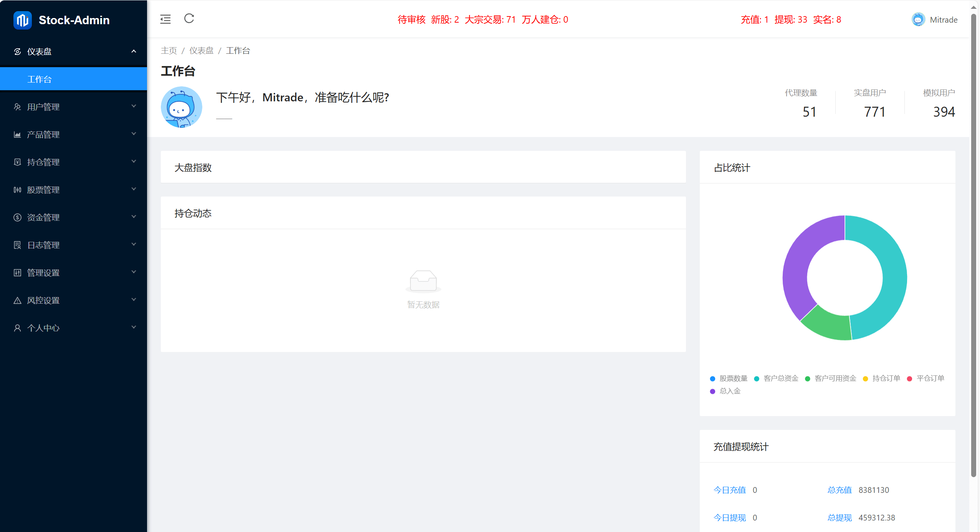Collapse the 仪表盘 menu section

tap(73, 51)
